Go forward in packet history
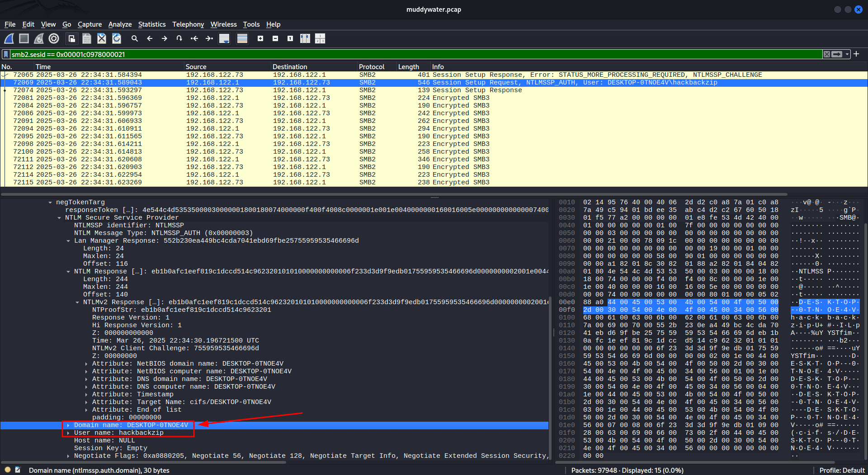The image size is (868, 475). click(165, 38)
